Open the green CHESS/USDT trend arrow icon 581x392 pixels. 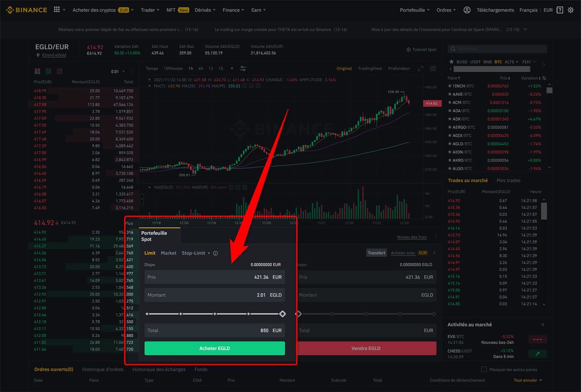537,354
